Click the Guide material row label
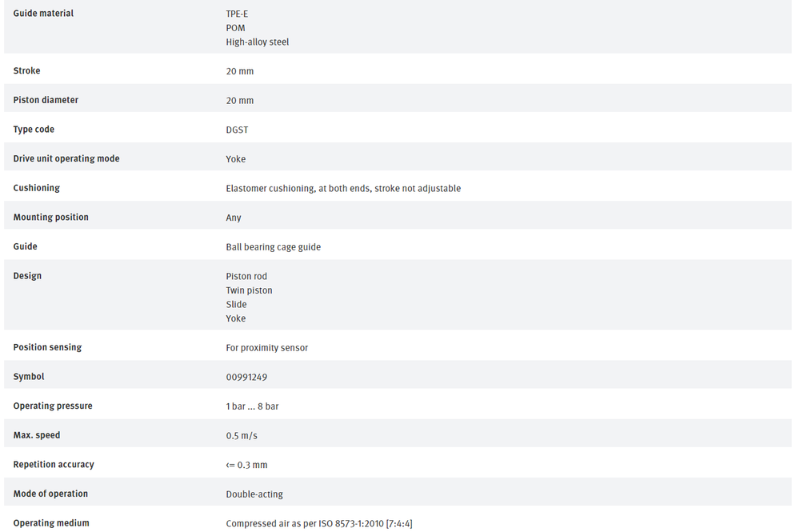 click(43, 14)
